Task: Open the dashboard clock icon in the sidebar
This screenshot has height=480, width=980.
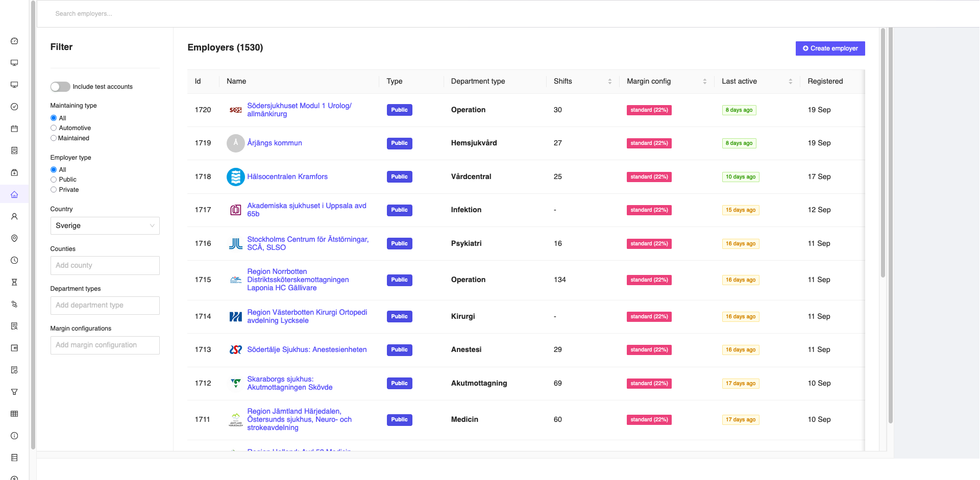Action: click(x=14, y=41)
